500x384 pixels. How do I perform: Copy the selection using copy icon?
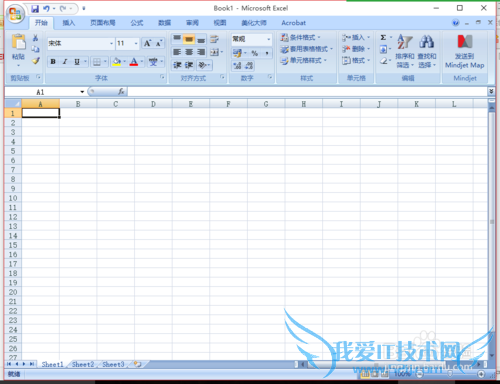pos(35,49)
